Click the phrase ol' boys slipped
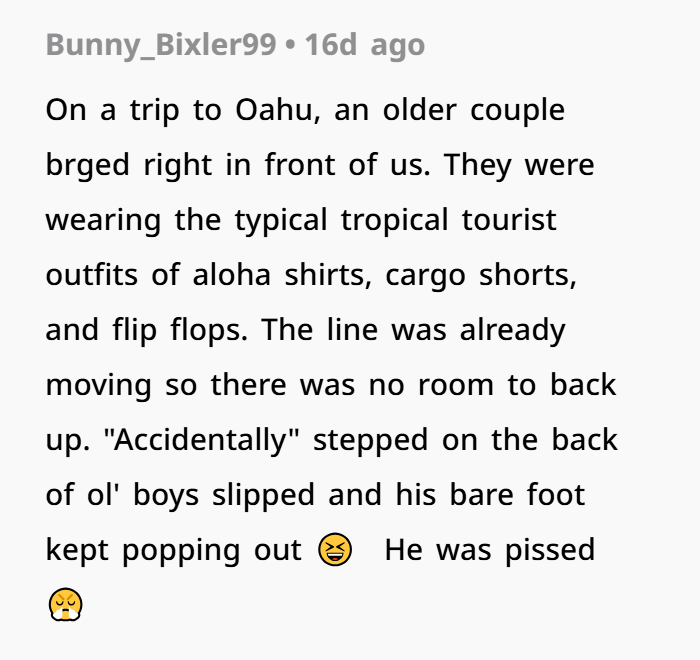 tap(201, 495)
